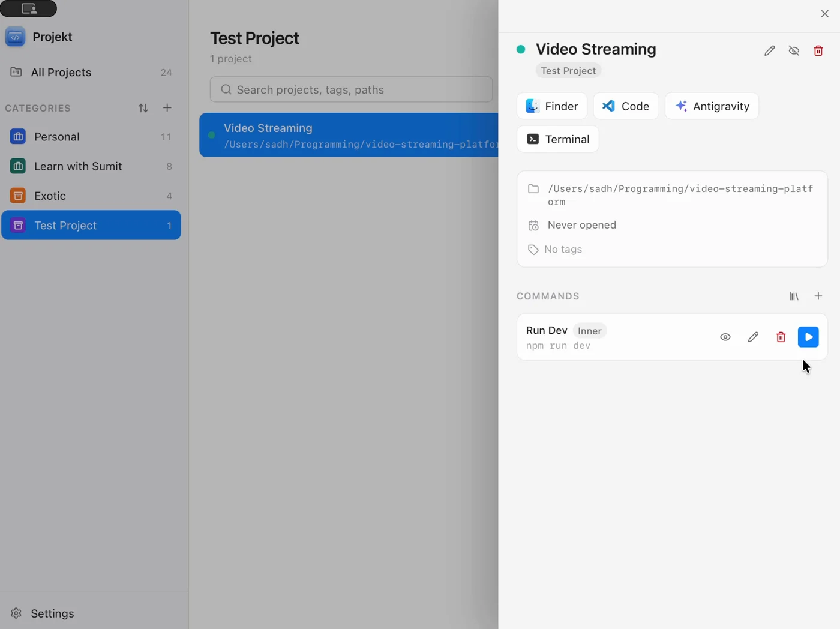
Task: Focus the search projects field
Action: tap(352, 89)
